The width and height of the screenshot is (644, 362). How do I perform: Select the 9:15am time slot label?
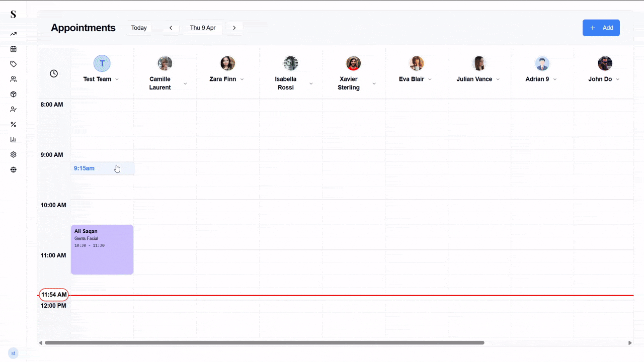[x=84, y=168]
